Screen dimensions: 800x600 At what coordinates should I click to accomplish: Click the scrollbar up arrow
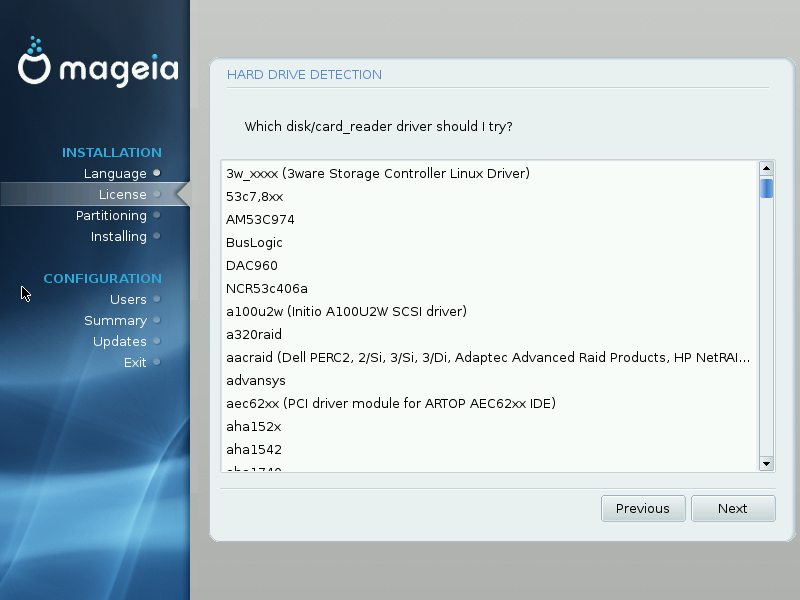pos(766,168)
